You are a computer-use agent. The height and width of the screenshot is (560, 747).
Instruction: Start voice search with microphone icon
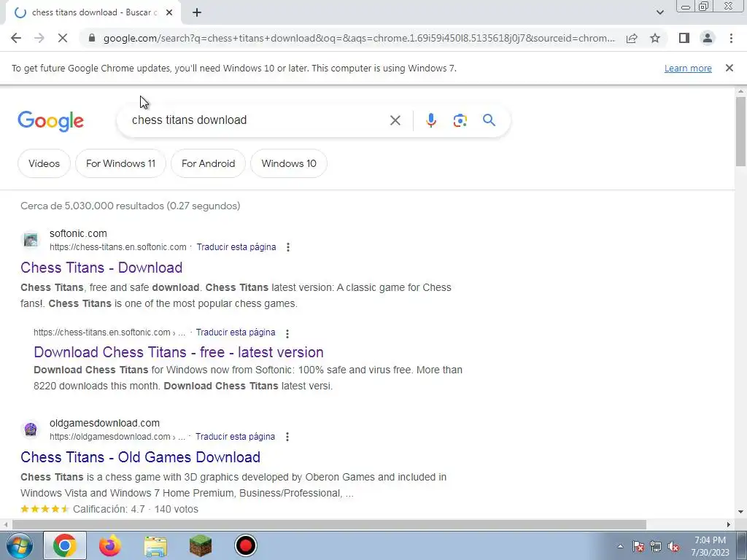(430, 120)
